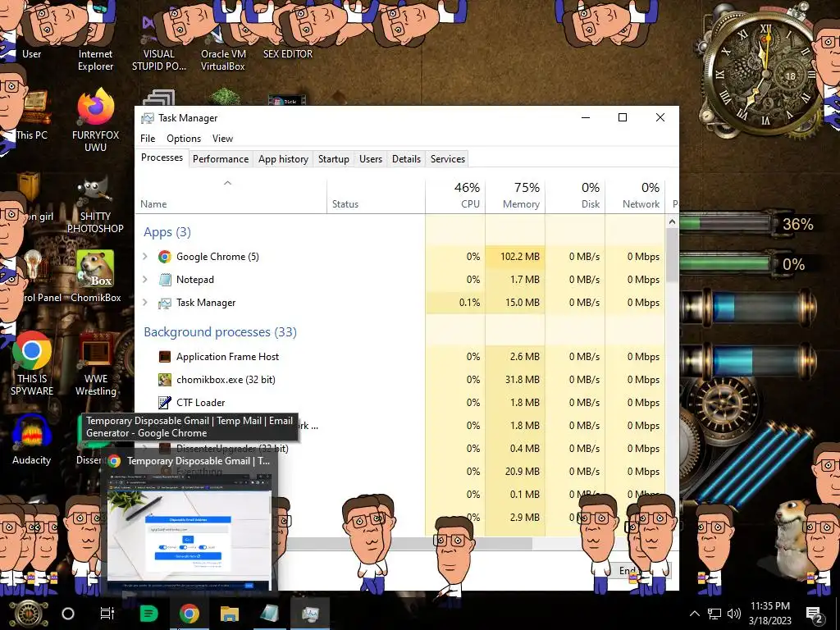Click the taskbar clock showing 11:35 PM
This screenshot has height=630, width=840.
tap(769, 614)
